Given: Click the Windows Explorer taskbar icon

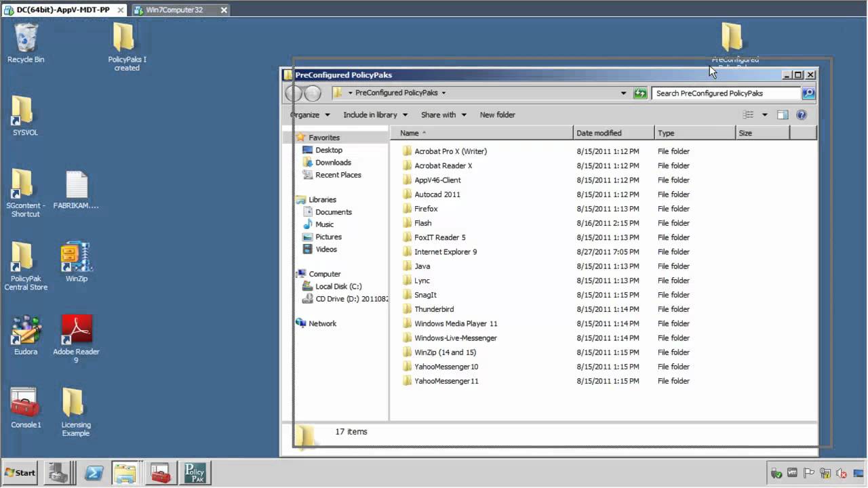Looking at the screenshot, I should 125,472.
